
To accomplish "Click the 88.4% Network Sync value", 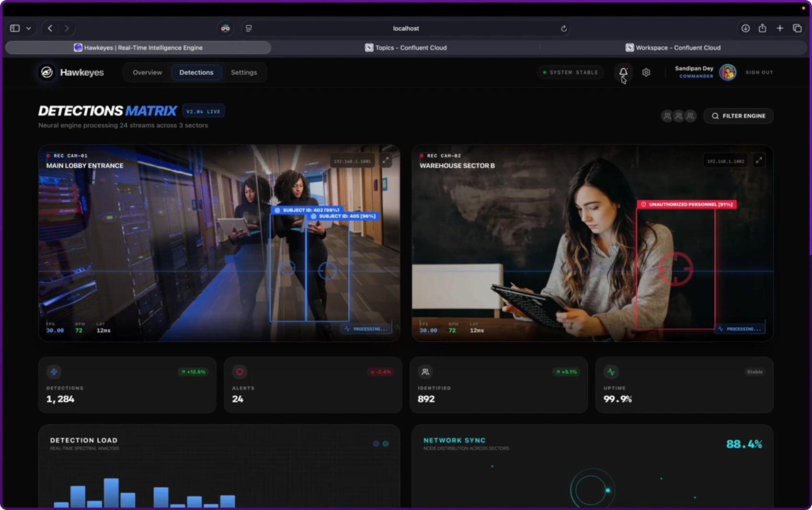I will pyautogui.click(x=744, y=444).
